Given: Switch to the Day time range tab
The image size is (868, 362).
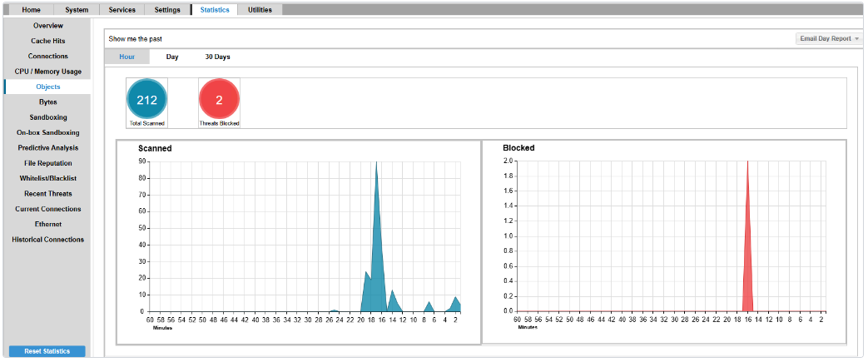Looking at the screenshot, I should (x=172, y=57).
